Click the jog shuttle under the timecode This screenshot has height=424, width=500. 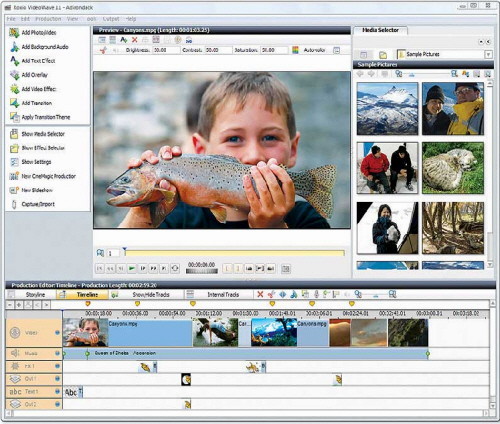[202, 271]
